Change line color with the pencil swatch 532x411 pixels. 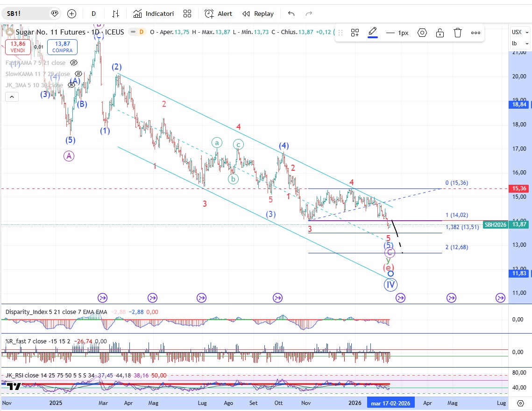[x=372, y=33]
